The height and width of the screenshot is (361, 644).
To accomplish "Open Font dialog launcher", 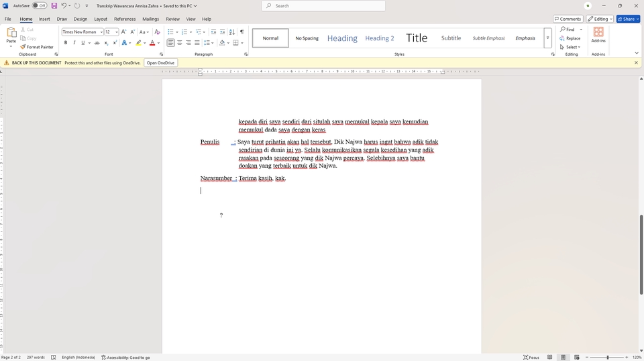I will click(x=162, y=54).
